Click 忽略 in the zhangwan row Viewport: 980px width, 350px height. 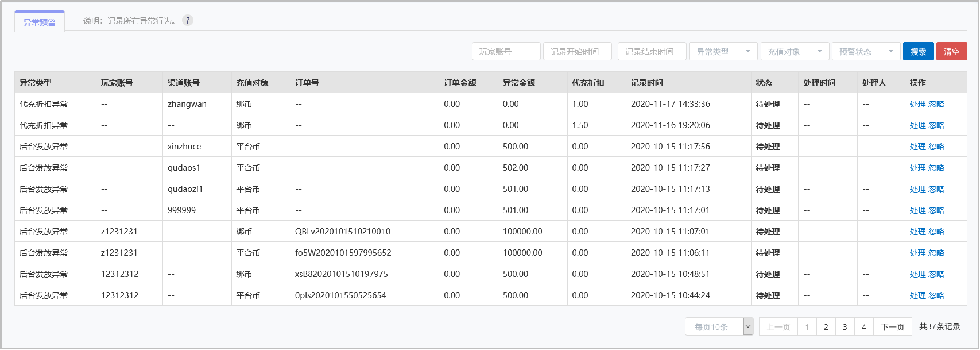coord(936,104)
